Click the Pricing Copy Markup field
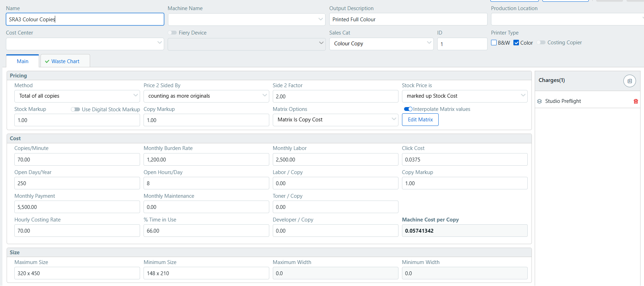This screenshot has height=286, width=644. (x=206, y=120)
